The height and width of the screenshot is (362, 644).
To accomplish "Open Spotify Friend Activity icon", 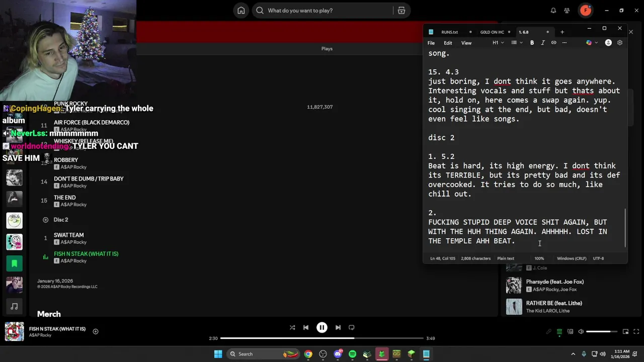I will click(x=567, y=11).
